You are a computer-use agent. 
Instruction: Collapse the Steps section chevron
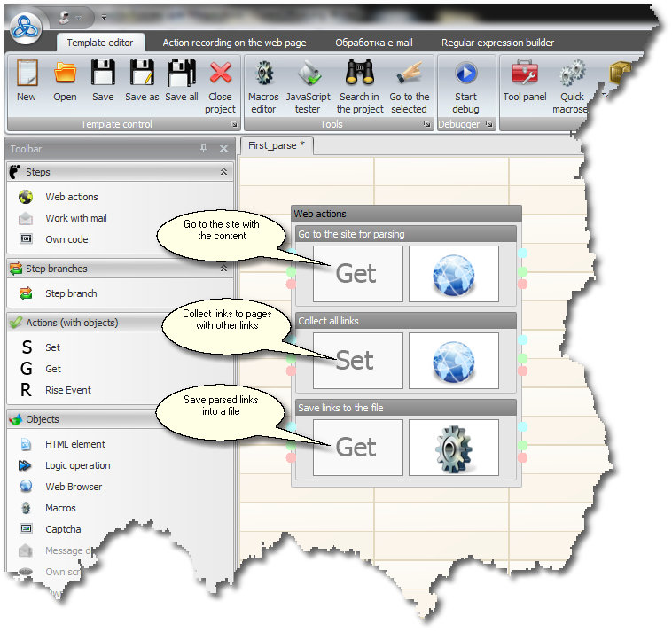(223, 172)
